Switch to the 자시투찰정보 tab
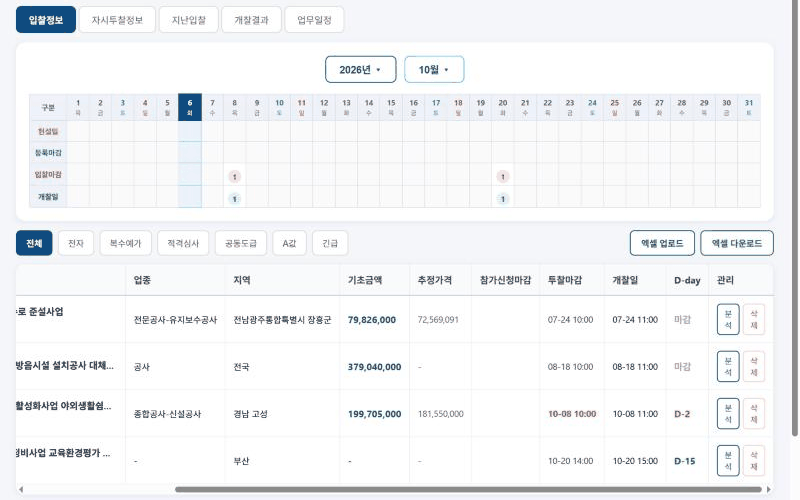Viewport: 800px width, 500px height. point(117,20)
